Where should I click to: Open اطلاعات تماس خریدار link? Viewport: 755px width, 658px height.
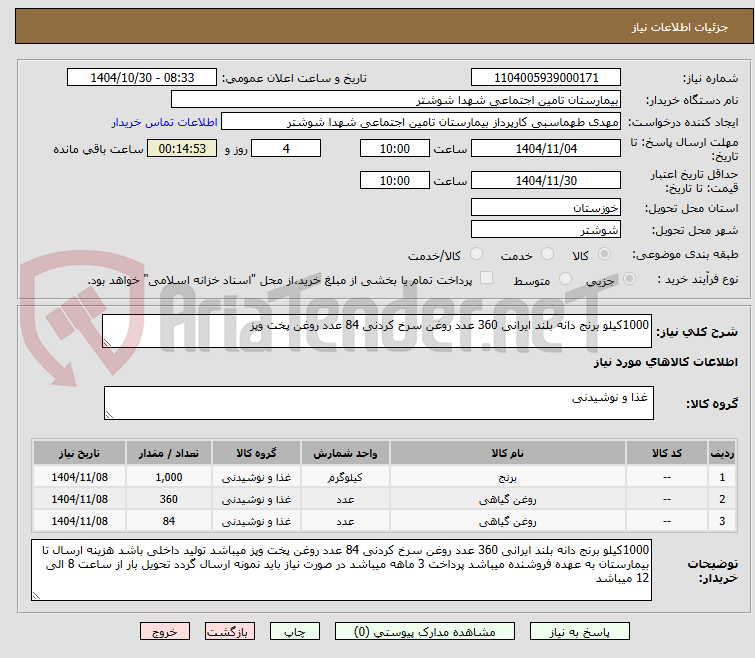tap(165, 122)
